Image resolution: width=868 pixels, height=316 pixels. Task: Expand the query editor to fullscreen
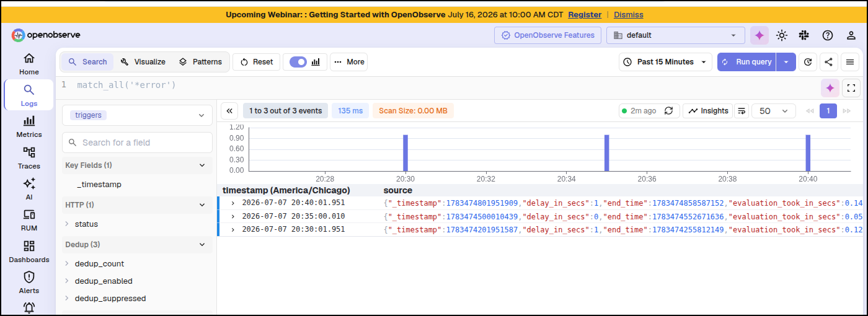[851, 88]
